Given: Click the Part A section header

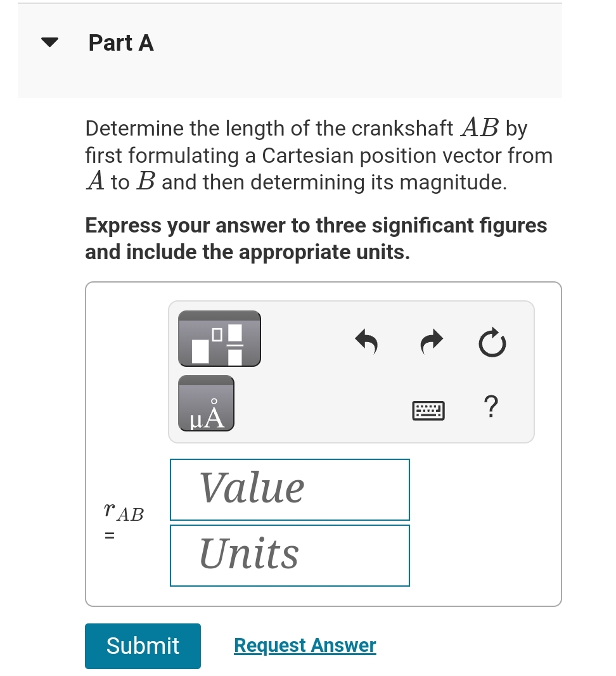Looking at the screenshot, I should 121,42.
